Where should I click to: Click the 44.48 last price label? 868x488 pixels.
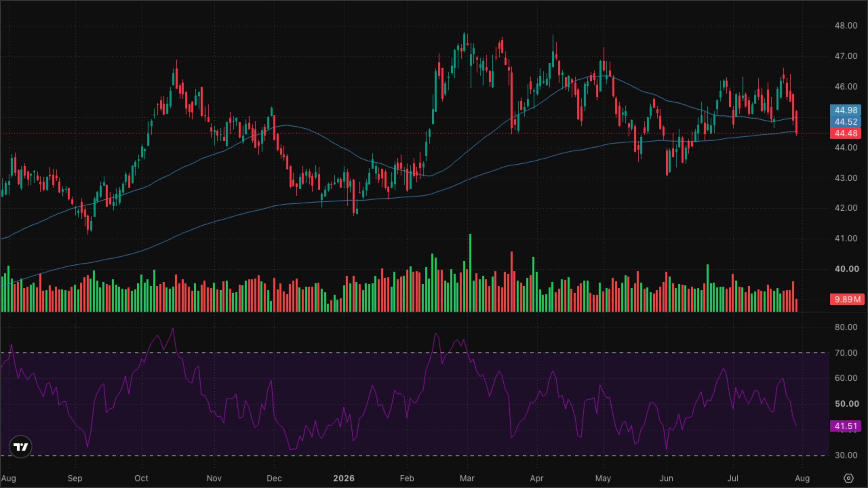[846, 133]
